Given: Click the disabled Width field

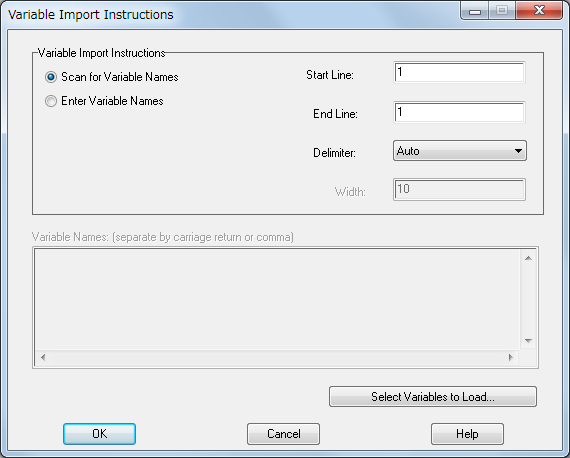Looking at the screenshot, I should [459, 189].
